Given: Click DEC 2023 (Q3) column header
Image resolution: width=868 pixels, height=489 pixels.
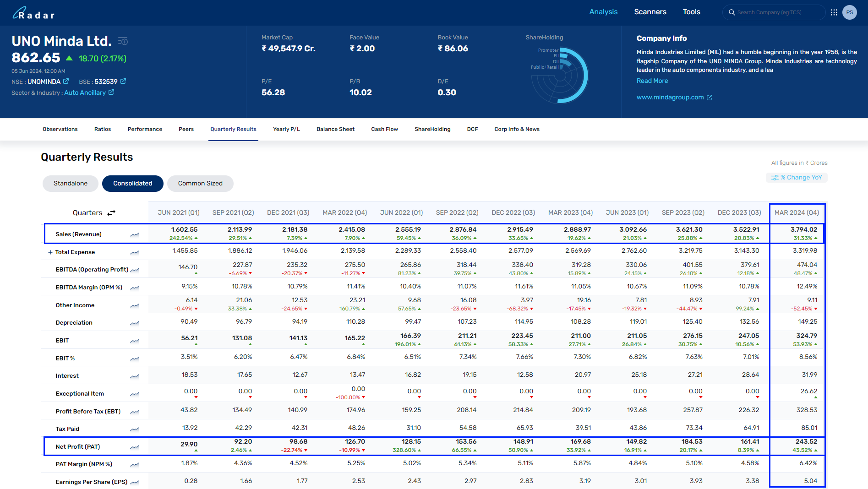Looking at the screenshot, I should tap(739, 212).
